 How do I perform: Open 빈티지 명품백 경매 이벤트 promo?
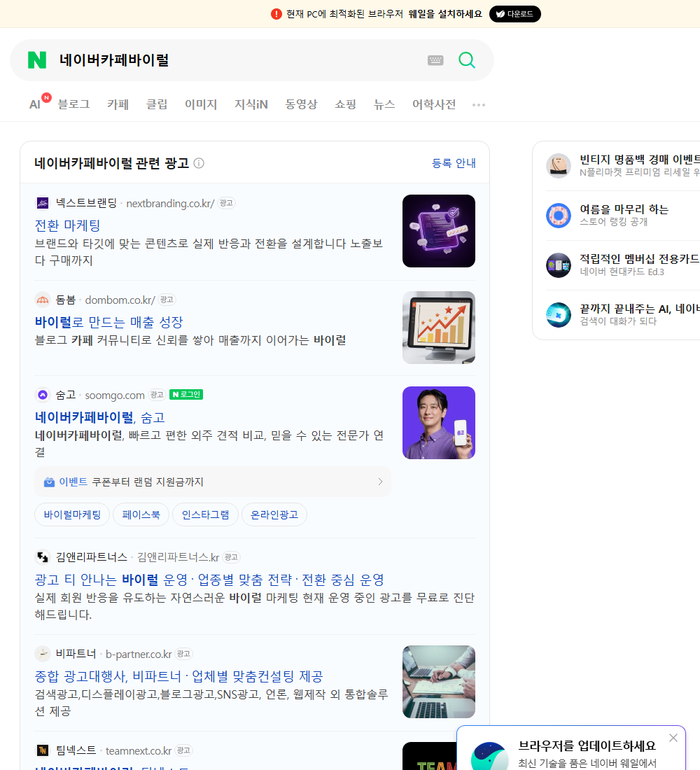click(640, 160)
